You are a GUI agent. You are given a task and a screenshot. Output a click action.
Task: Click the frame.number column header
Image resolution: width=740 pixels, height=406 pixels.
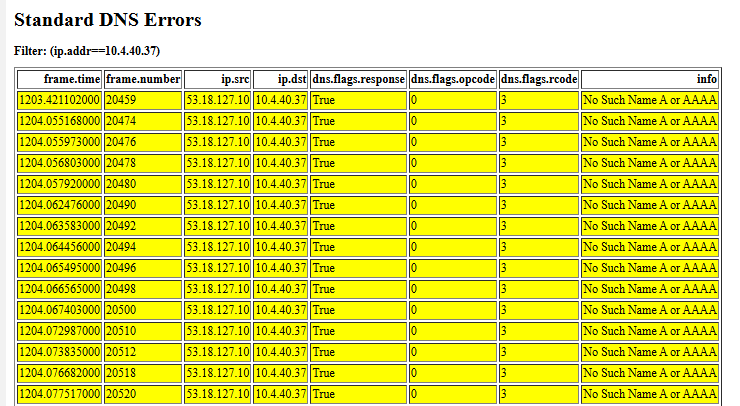tap(143, 78)
